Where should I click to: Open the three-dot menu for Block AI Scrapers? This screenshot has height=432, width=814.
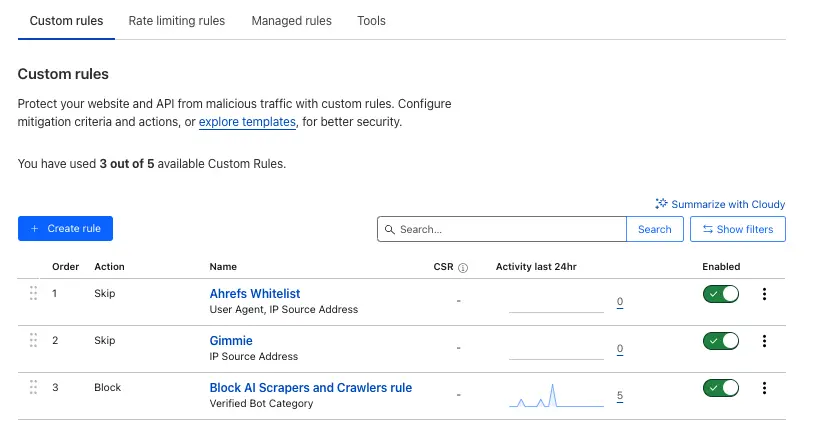click(x=764, y=388)
